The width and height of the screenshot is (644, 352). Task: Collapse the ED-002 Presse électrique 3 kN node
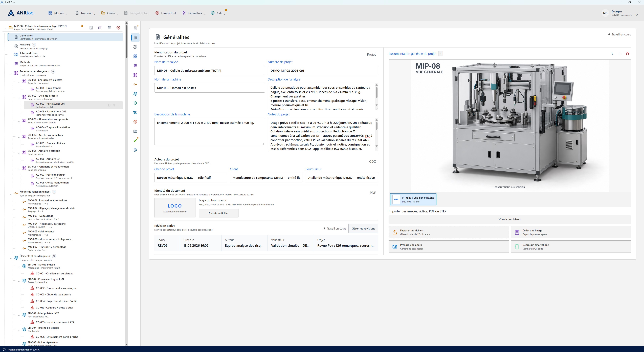(x=19, y=282)
